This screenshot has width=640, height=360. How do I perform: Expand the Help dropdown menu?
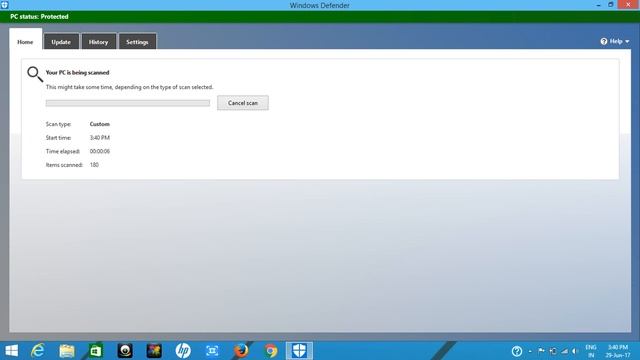(615, 41)
